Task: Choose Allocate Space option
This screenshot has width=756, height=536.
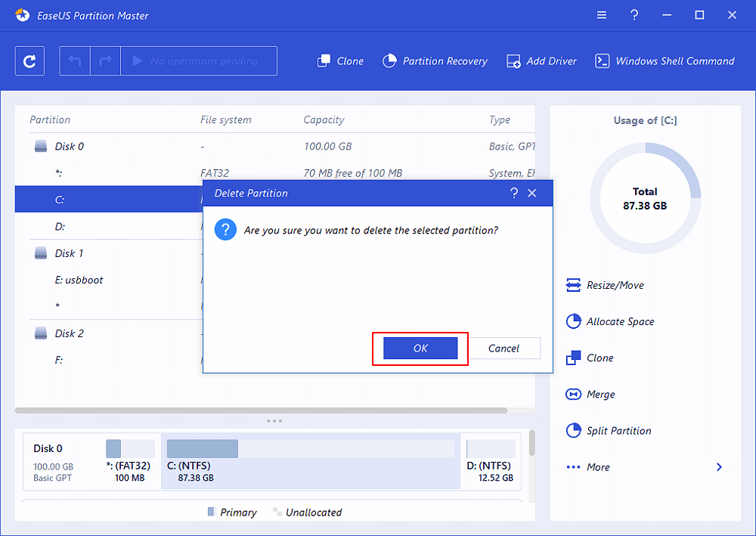Action: click(x=610, y=321)
